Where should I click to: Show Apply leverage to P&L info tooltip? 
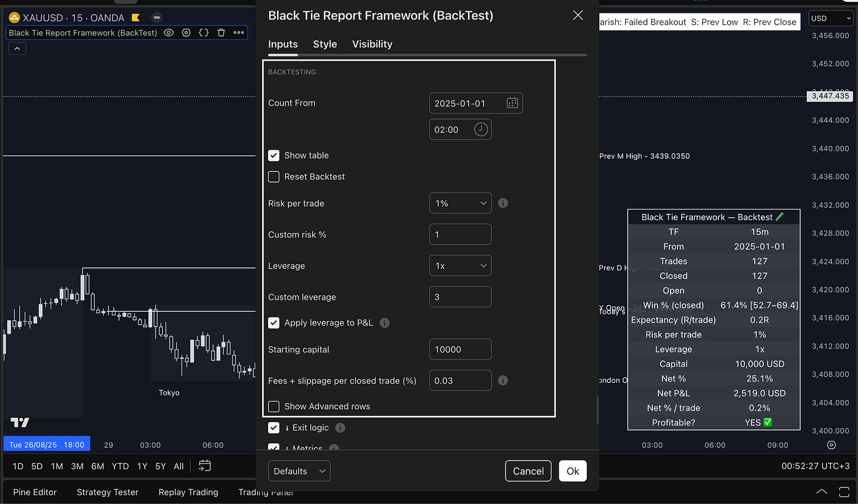[384, 323]
